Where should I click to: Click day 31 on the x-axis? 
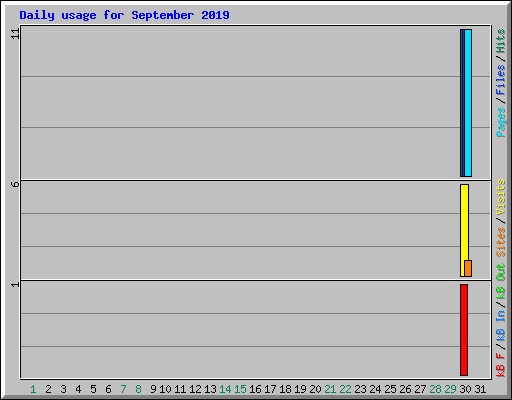tap(480, 389)
